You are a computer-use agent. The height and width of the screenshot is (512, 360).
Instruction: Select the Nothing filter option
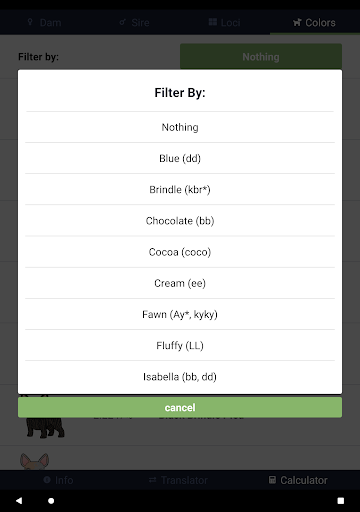[x=180, y=127]
